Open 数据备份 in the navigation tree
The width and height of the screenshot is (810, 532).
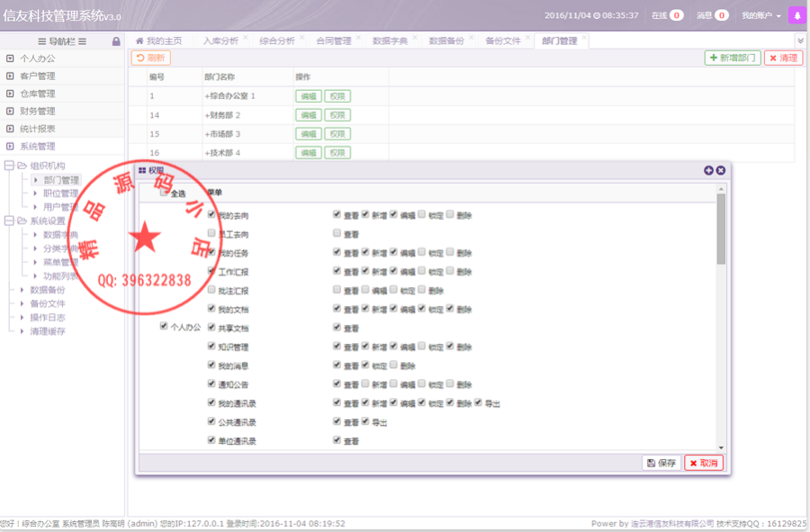[47, 290]
